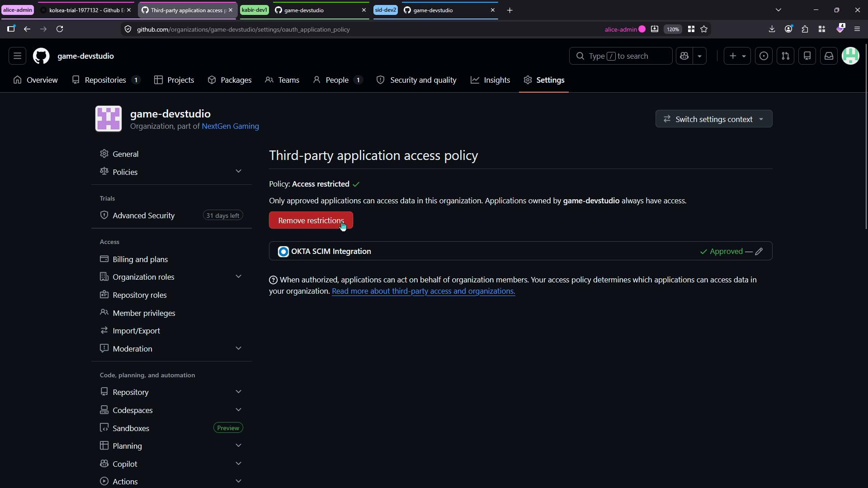Click the sidebar toggle icon left of back arrow

coord(11,29)
